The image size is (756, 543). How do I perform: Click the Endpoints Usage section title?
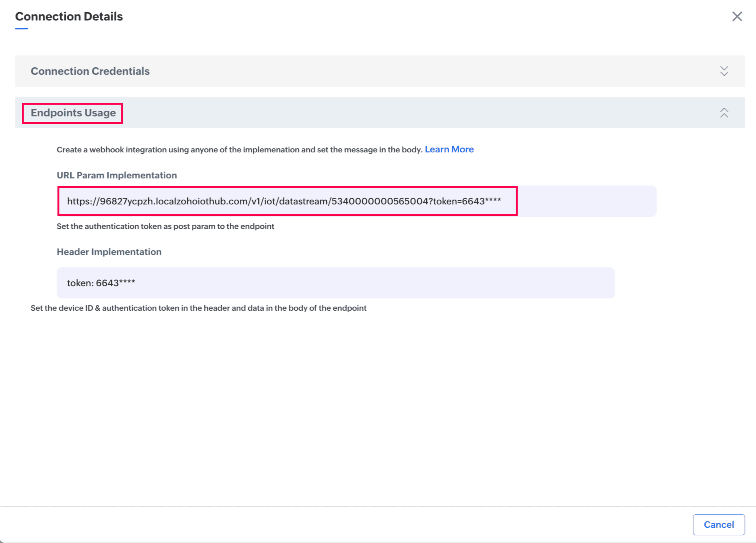(x=73, y=113)
